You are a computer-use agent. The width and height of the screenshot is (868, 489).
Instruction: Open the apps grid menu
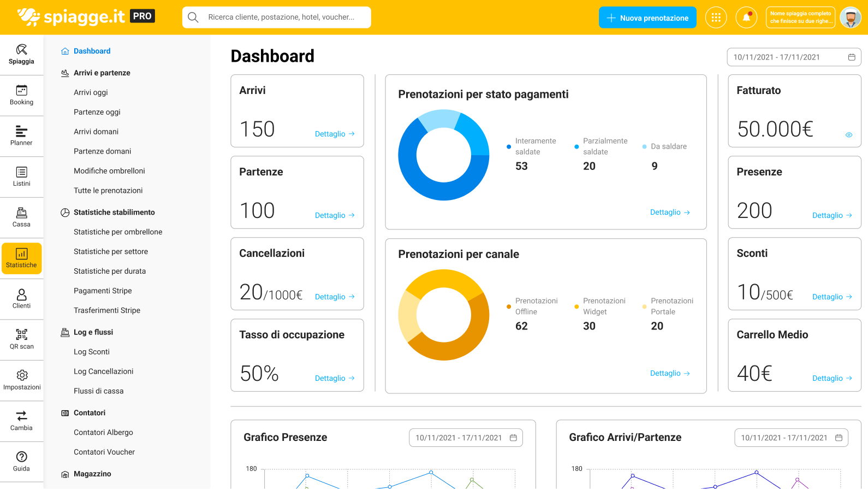click(716, 17)
